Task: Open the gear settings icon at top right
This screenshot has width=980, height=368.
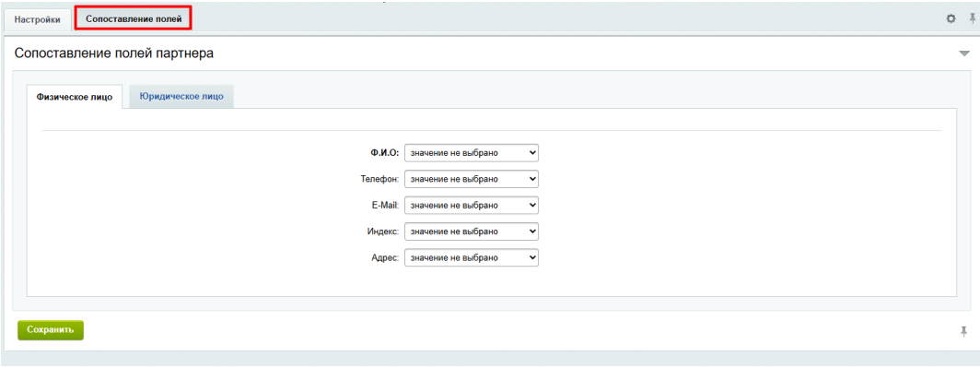Action: [x=951, y=19]
